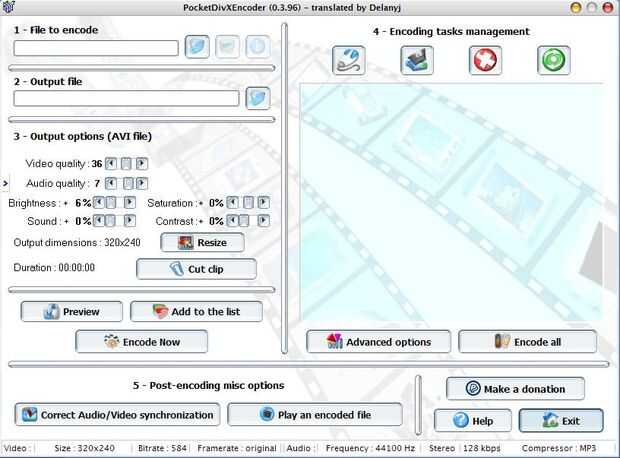This screenshot has height=458, width=620.
Task: Click in the File to encode path field
Action: 96,48
